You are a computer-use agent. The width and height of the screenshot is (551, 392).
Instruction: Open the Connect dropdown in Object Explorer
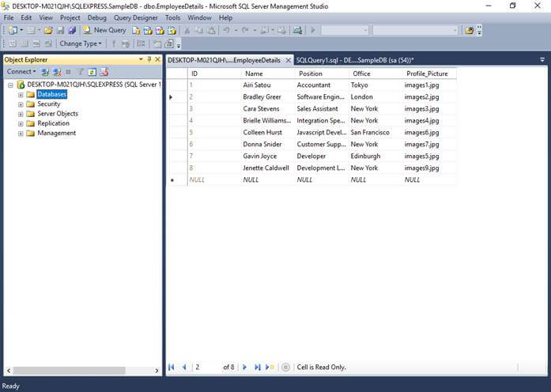21,72
